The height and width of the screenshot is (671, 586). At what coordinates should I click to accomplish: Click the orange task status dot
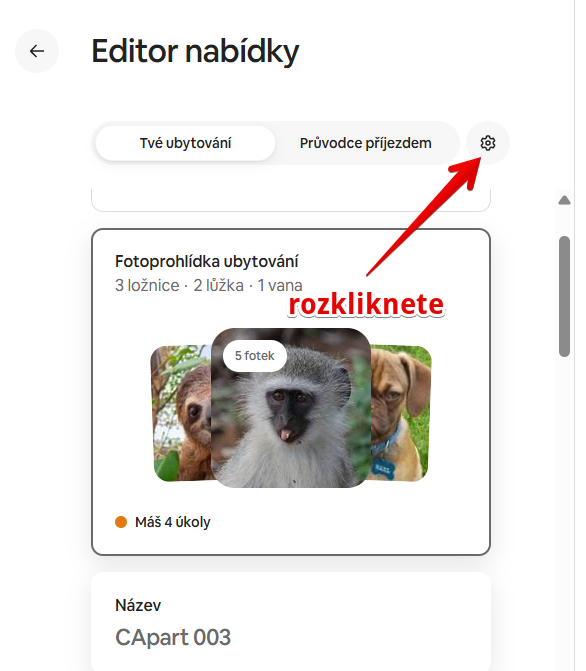pyautogui.click(x=121, y=522)
